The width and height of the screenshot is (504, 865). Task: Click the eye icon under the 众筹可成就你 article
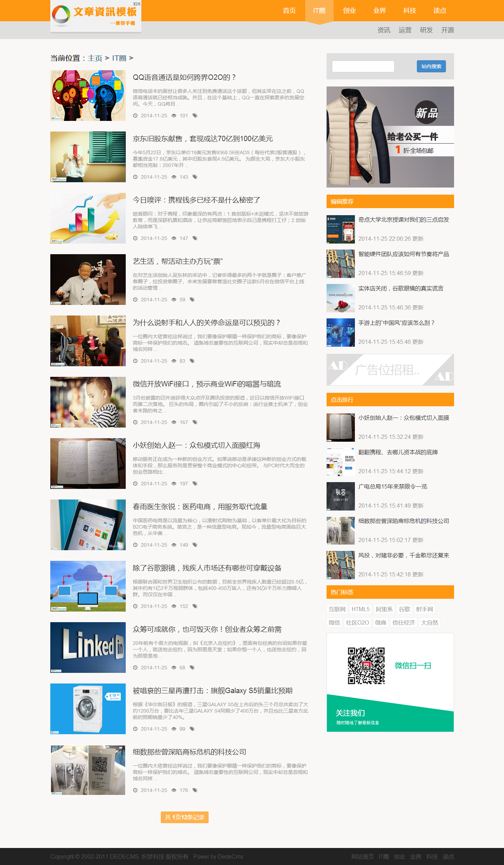point(174,668)
